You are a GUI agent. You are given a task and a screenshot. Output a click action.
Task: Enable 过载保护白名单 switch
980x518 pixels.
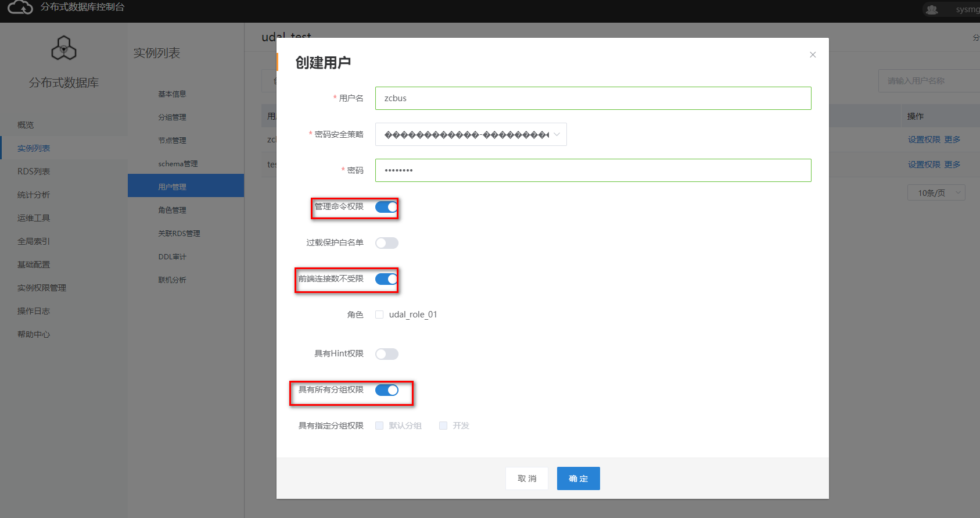coord(386,243)
